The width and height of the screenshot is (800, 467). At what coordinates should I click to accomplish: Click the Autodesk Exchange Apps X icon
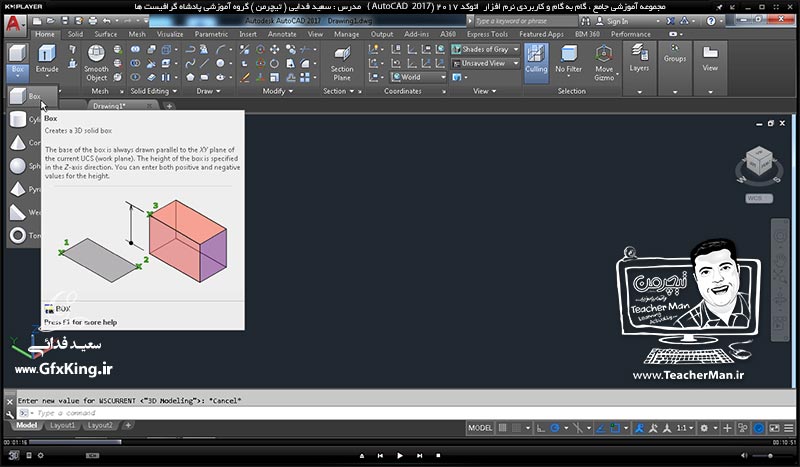click(x=670, y=21)
